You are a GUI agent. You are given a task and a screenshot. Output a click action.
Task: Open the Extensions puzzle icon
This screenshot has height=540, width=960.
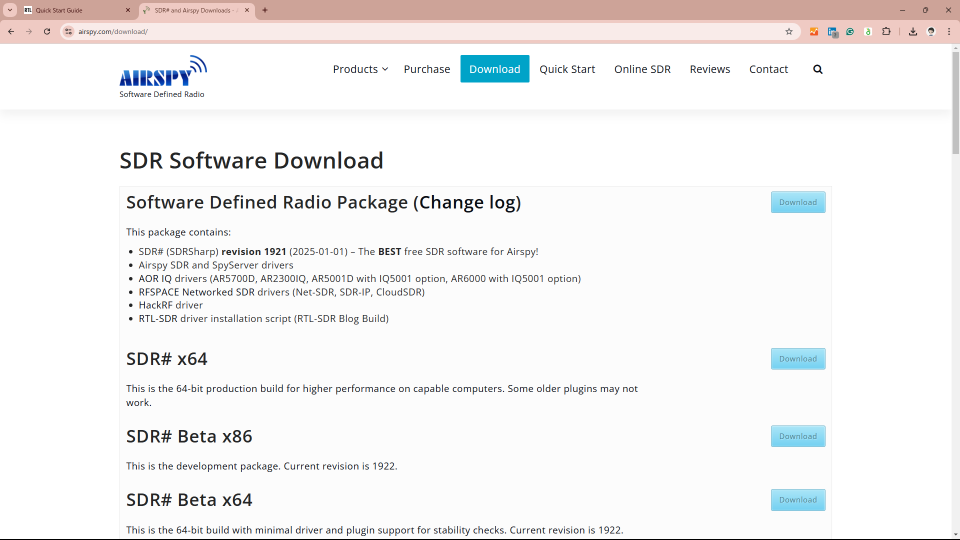tap(886, 31)
